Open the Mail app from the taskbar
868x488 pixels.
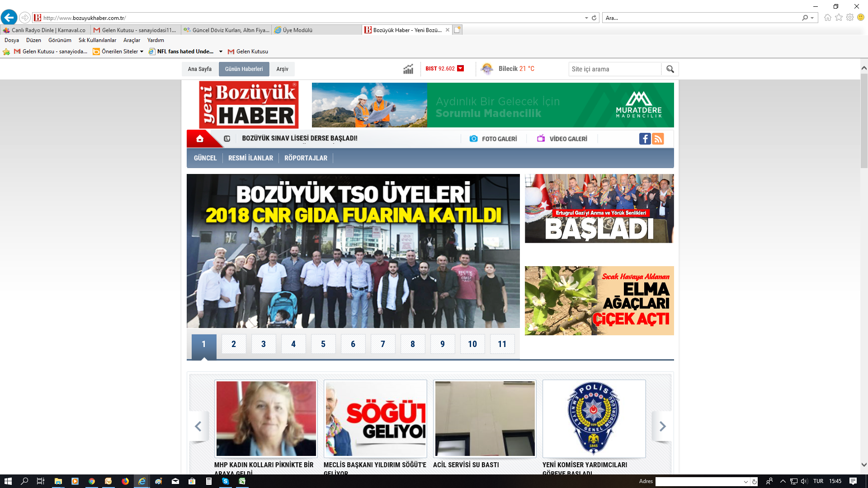point(175,481)
